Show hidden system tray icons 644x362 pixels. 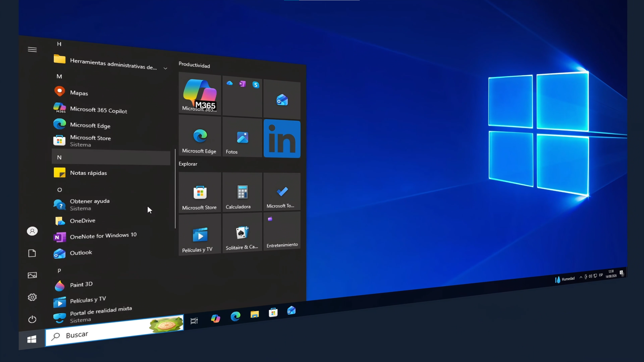pyautogui.click(x=581, y=277)
